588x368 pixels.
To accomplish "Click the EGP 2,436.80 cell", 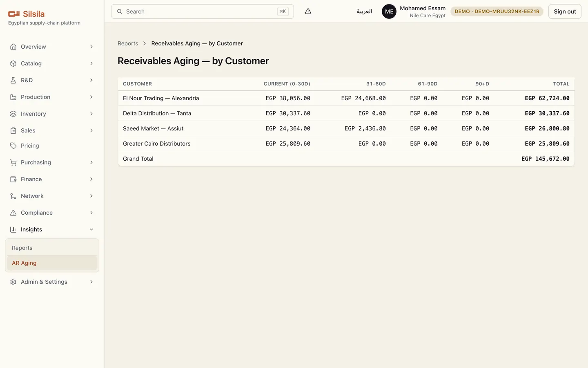I will point(365,128).
